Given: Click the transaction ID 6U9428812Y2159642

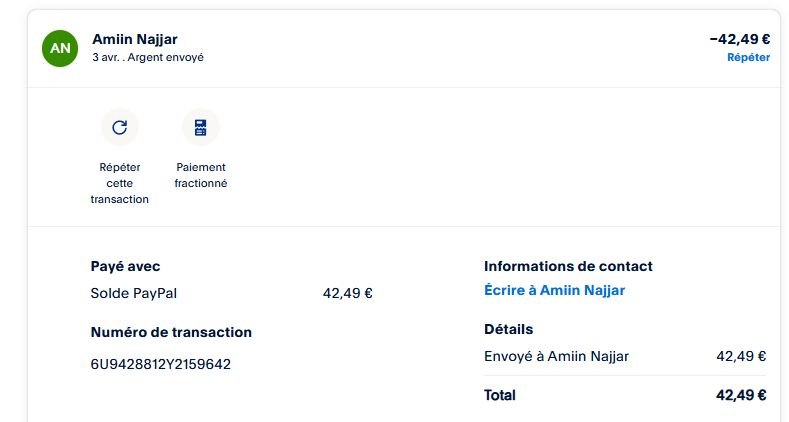Looking at the screenshot, I should point(161,364).
